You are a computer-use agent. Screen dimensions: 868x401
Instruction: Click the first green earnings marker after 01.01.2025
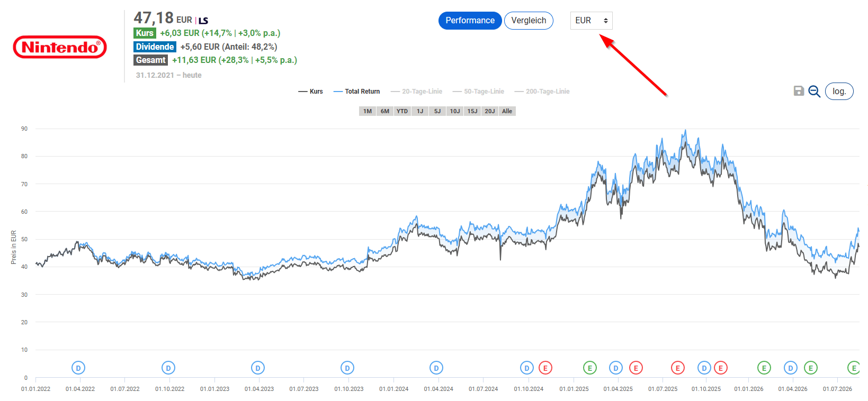590,368
